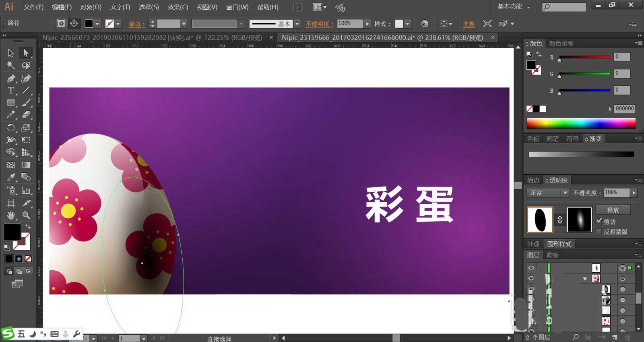Select the Free Transform tool

click(x=26, y=140)
